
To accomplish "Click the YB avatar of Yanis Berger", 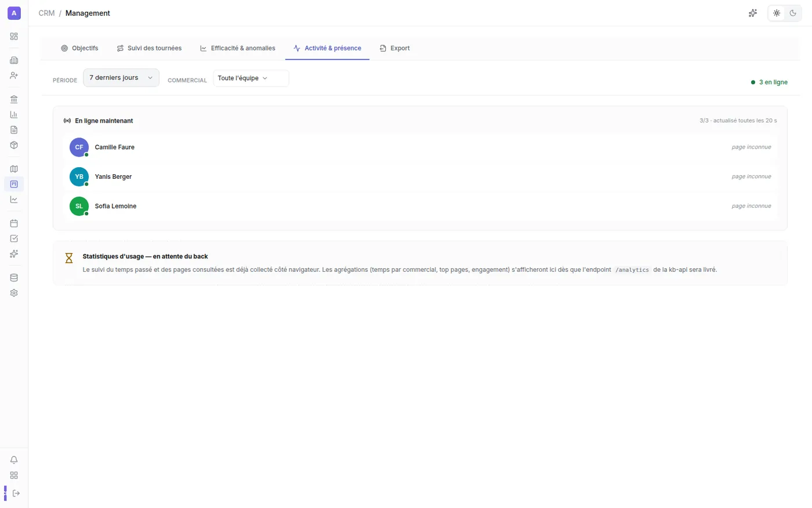I will (79, 176).
